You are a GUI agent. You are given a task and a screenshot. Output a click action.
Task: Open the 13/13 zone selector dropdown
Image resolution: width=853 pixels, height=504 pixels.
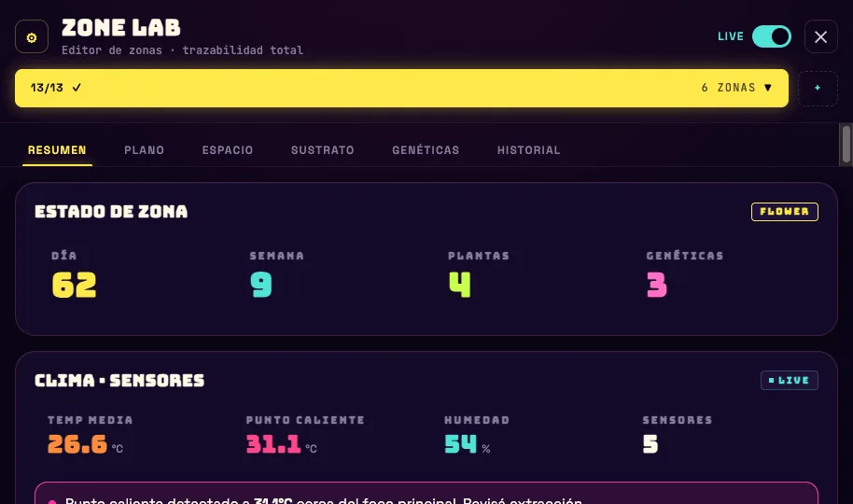tap(401, 88)
